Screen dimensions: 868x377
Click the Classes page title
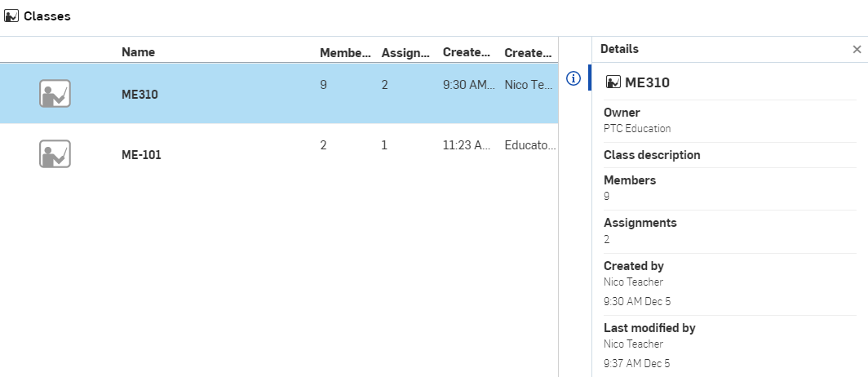pyautogui.click(x=46, y=16)
